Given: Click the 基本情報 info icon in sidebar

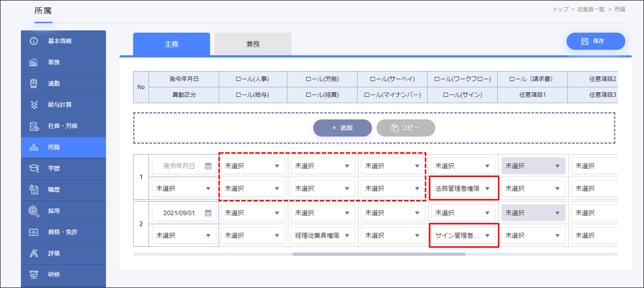Looking at the screenshot, I should pos(34,41).
